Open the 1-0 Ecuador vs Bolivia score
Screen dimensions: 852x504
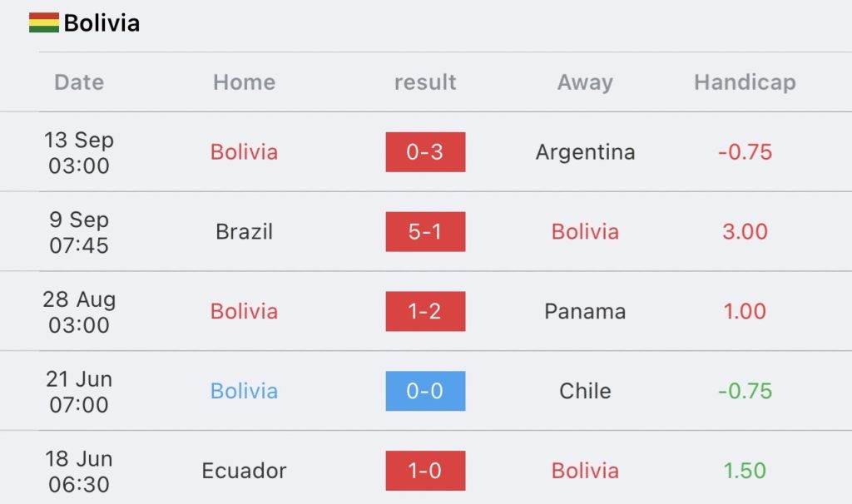point(425,471)
